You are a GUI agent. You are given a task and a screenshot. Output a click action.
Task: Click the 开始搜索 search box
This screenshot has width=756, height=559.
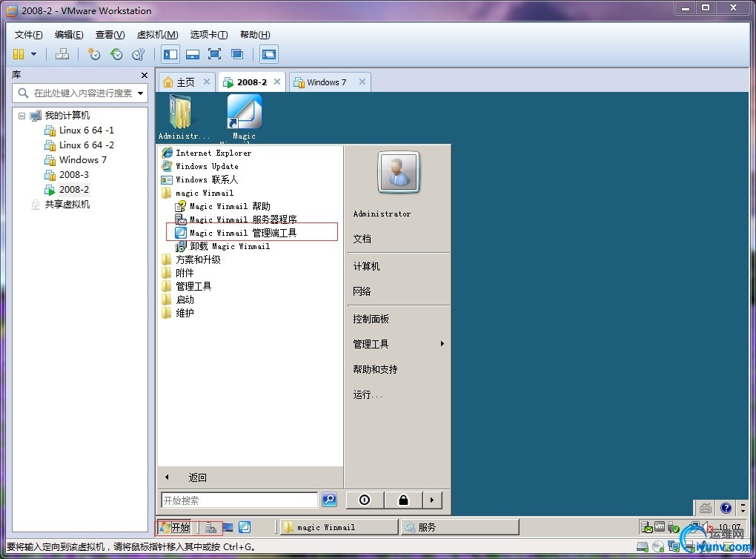coord(239,500)
